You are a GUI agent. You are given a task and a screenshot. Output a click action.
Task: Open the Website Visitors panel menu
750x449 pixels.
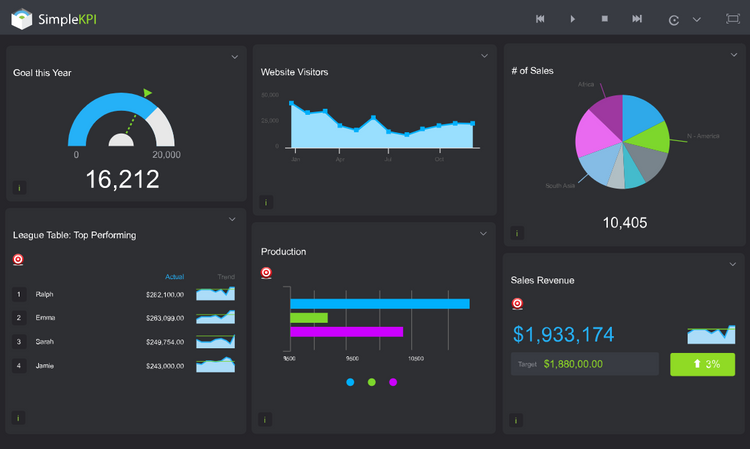[485, 56]
